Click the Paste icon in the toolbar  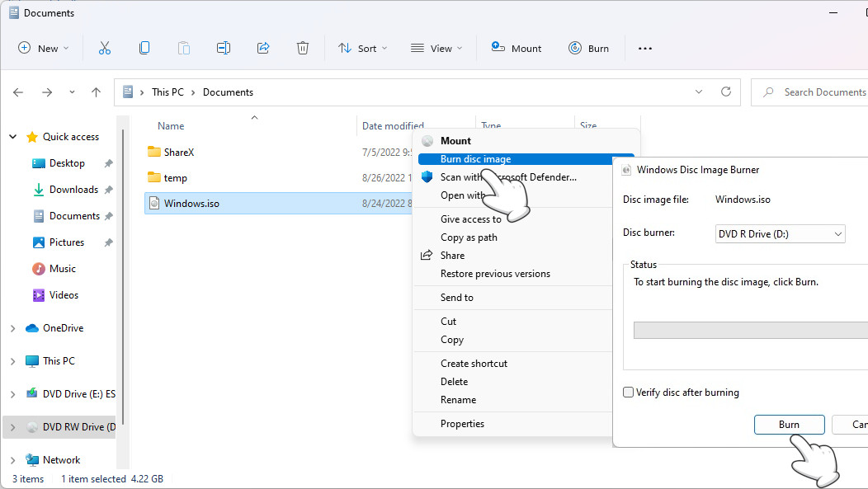point(184,48)
